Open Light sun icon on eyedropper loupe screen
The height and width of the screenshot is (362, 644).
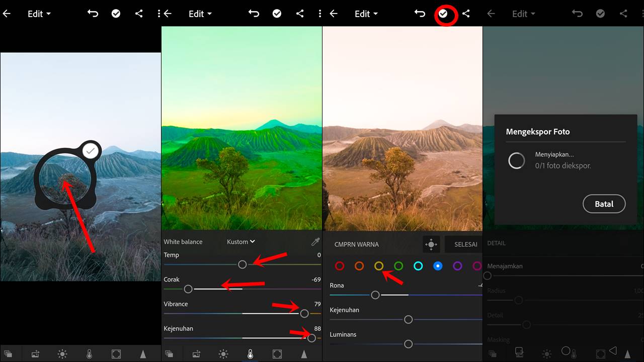point(62,354)
